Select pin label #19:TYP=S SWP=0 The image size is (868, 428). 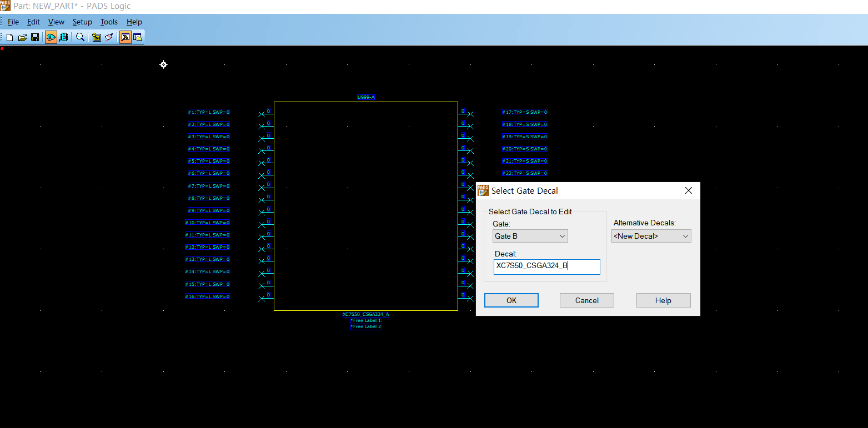tap(525, 137)
